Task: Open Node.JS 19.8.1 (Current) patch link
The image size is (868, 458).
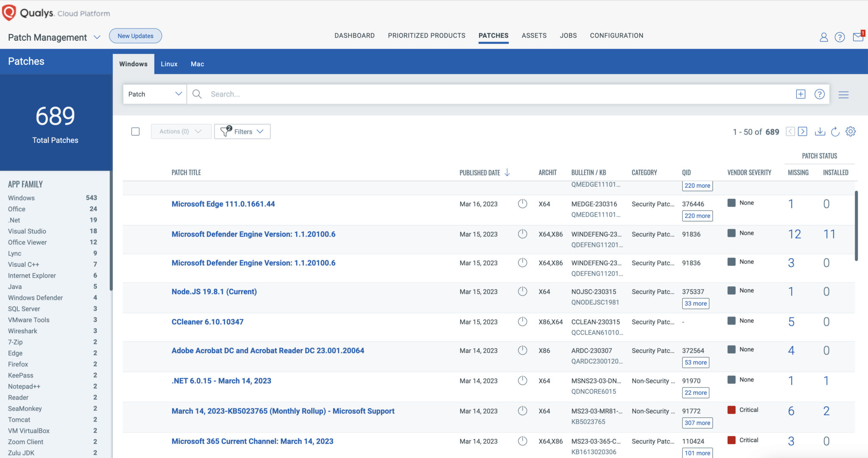Action: [x=214, y=292]
